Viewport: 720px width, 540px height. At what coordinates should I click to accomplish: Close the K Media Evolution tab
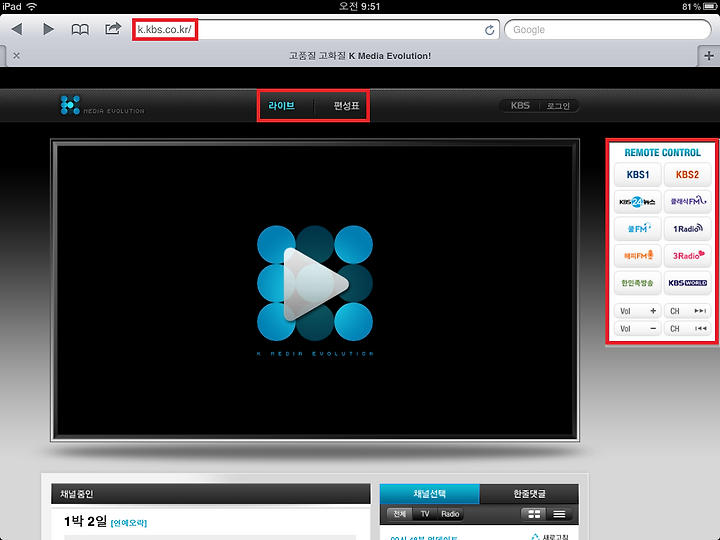[17, 56]
